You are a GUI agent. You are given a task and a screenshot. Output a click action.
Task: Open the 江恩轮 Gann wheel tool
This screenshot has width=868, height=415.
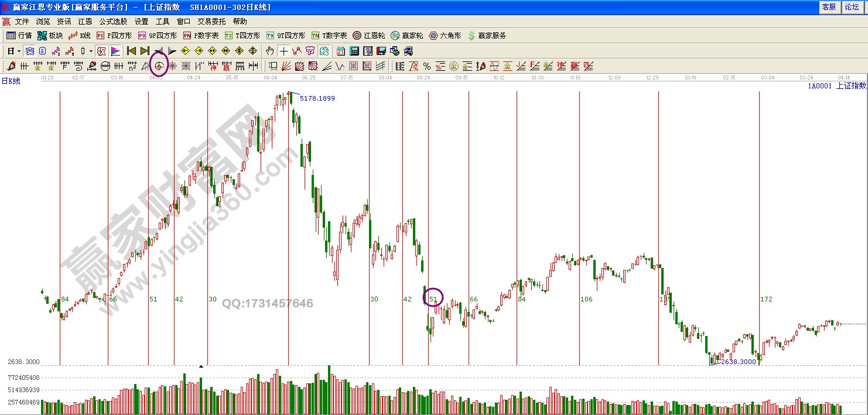point(369,36)
